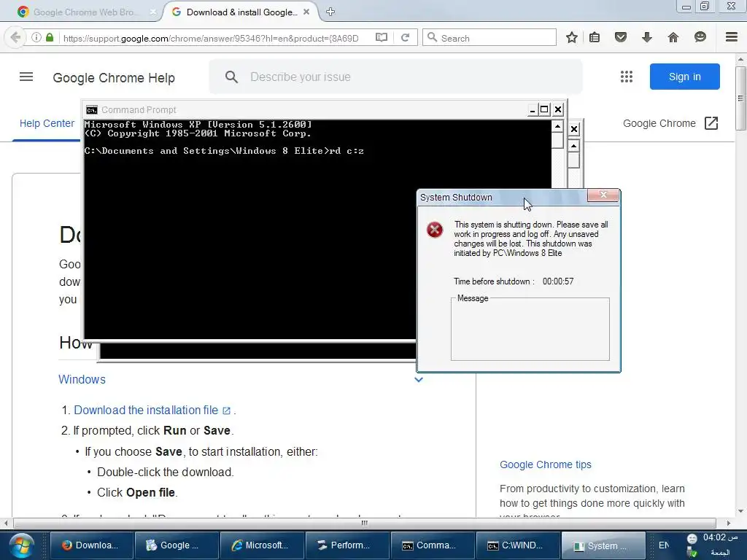Open Google Chrome Help main menu icon

point(26,77)
